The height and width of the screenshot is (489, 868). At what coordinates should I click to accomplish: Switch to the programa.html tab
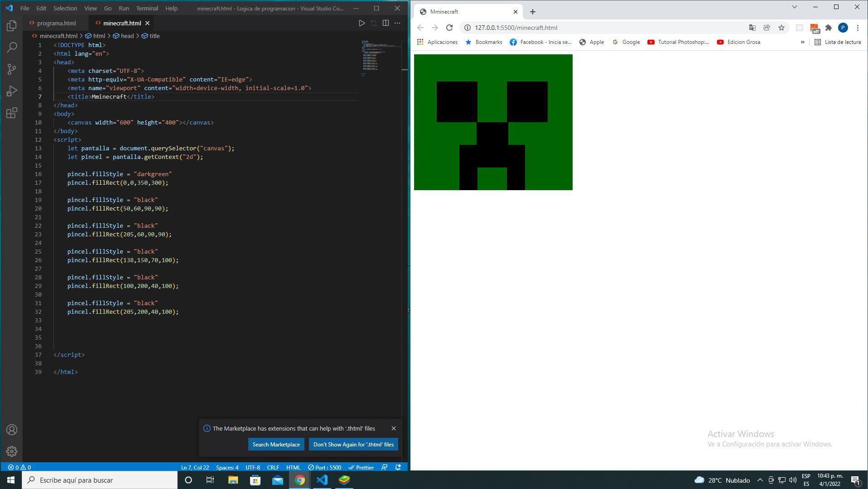click(x=56, y=23)
